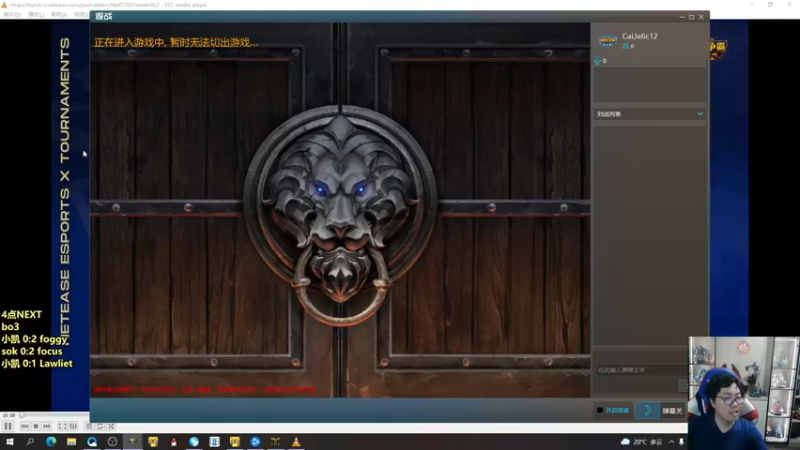Open Windows taskbar search
Viewport: 800px width, 450px height.
[x=30, y=442]
